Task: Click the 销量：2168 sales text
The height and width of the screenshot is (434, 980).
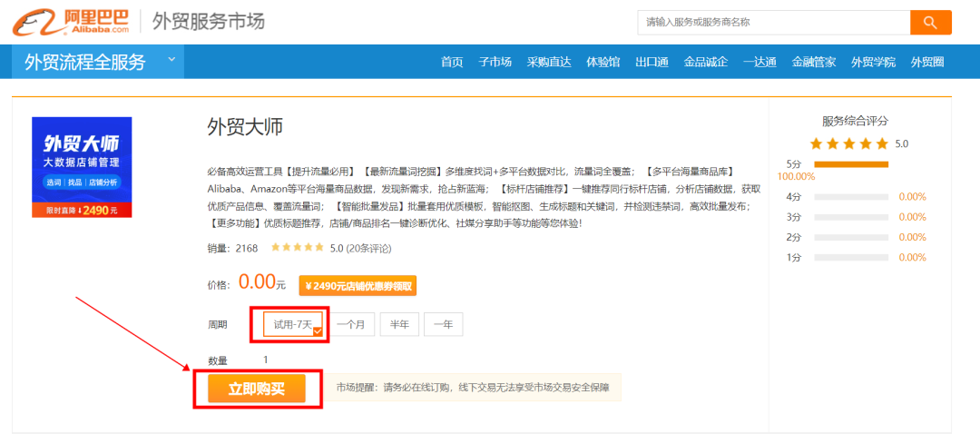Action: (x=232, y=248)
